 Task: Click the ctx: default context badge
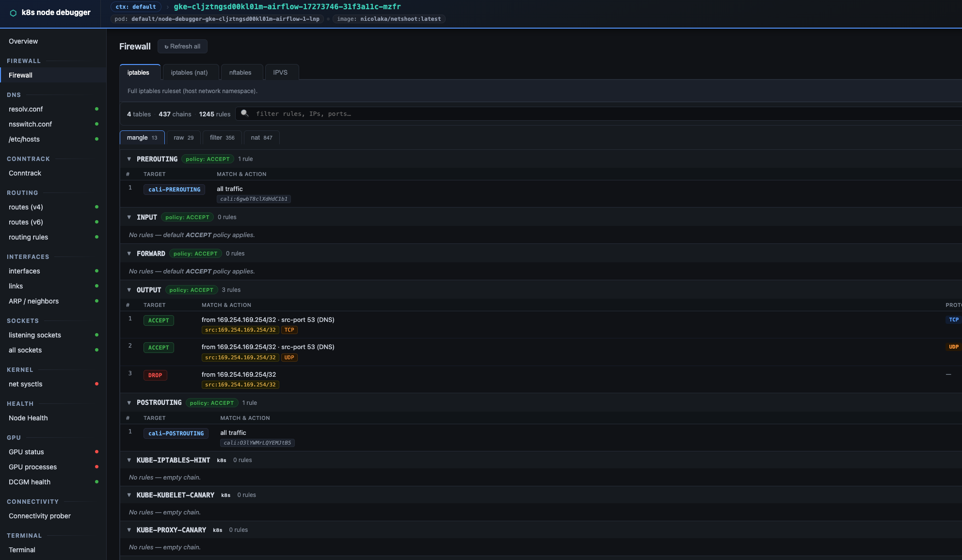(136, 7)
